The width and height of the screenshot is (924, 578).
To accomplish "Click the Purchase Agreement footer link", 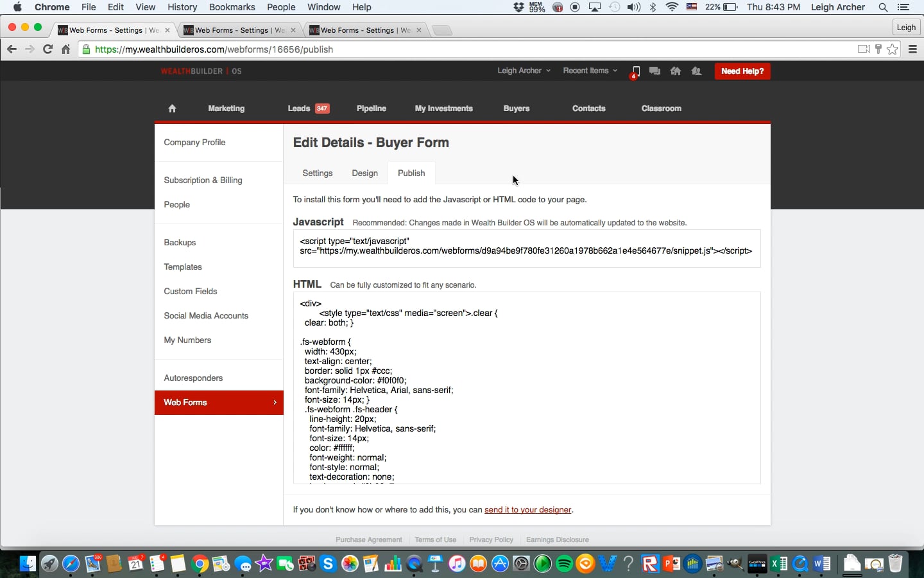I will click(369, 540).
